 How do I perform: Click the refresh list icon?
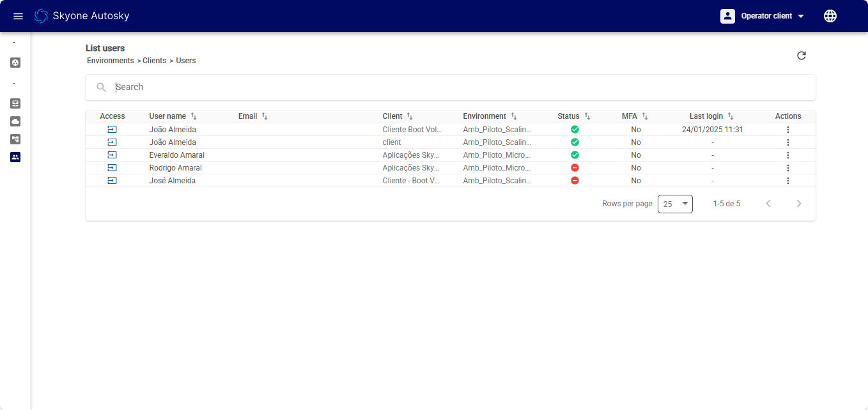click(x=802, y=56)
